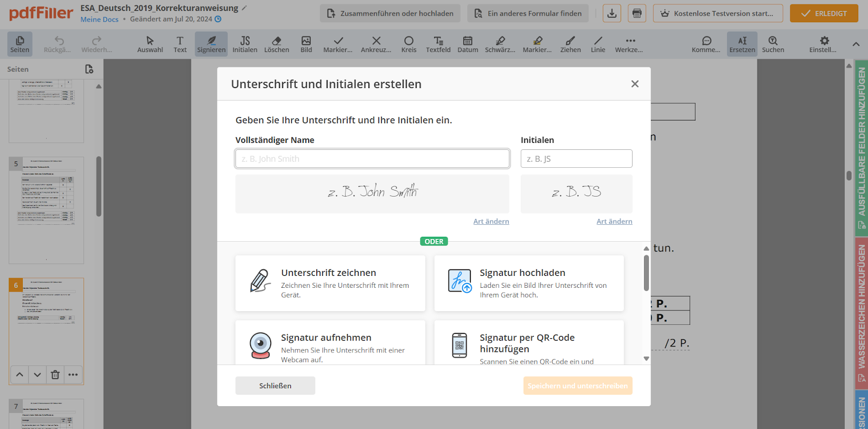Rename document via pencil icon
This screenshot has width=868, height=429.
point(244,8)
